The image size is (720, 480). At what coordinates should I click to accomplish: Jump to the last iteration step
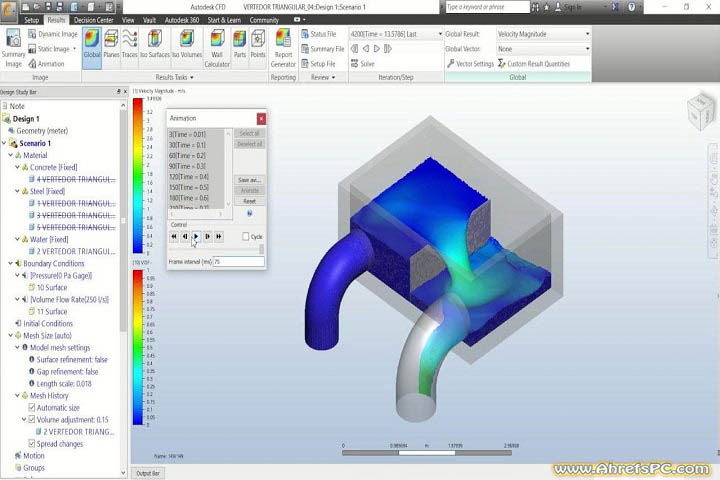click(x=388, y=49)
